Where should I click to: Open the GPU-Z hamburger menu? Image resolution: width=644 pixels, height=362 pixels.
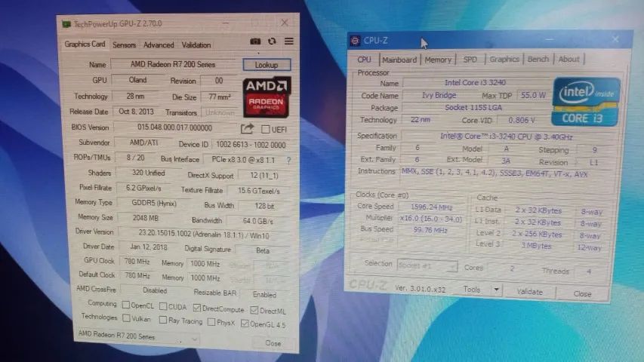tap(289, 41)
